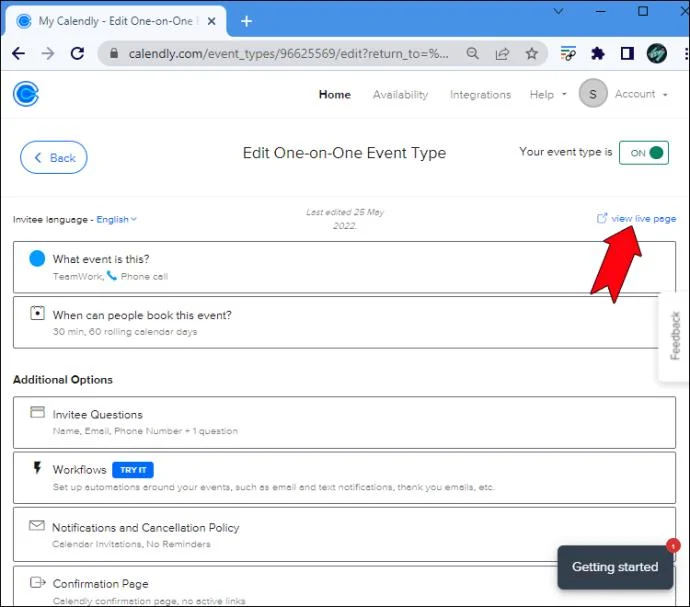Go back with browser back arrow
The width and height of the screenshot is (690, 607).
(x=18, y=54)
